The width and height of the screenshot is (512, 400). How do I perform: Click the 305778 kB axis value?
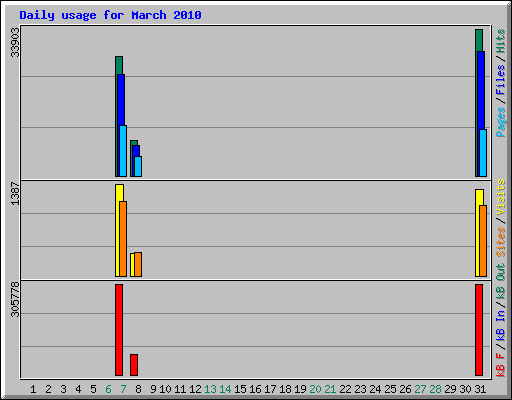[15, 299]
